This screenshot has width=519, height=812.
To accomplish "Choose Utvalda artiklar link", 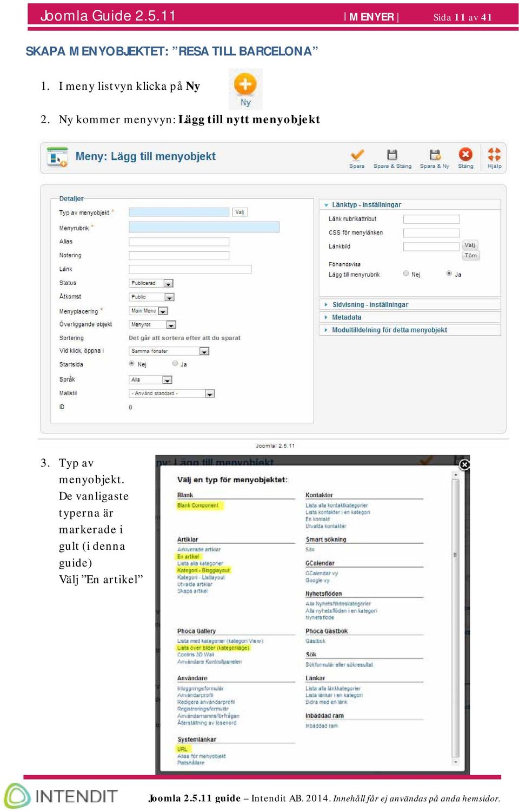I will [x=195, y=584].
